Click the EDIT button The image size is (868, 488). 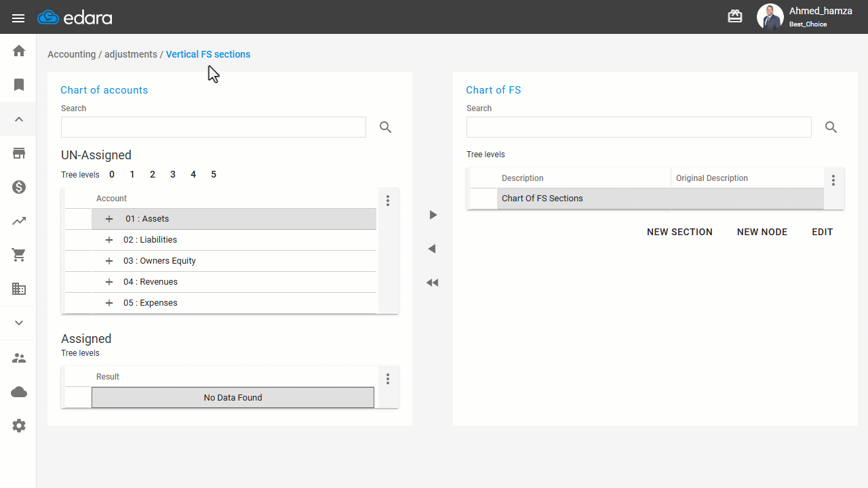coord(823,232)
